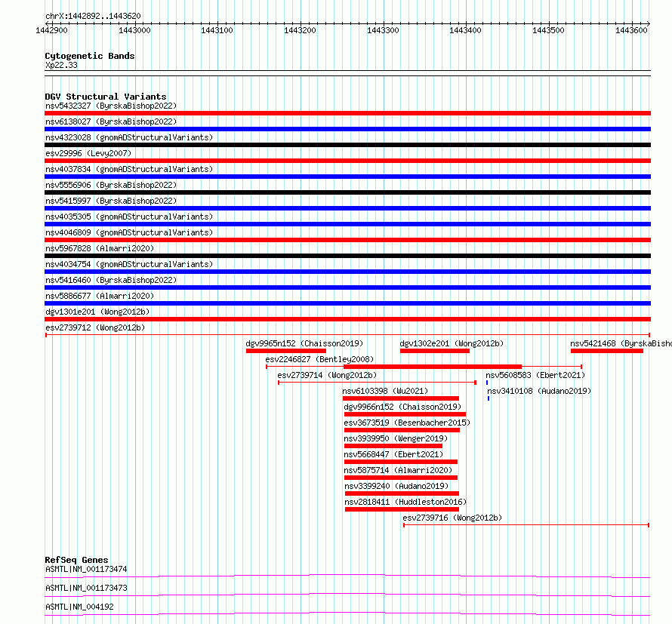672x624 pixels.
Task: Click the ASMTL|NM_001173473 transcript label
Action: (86, 588)
